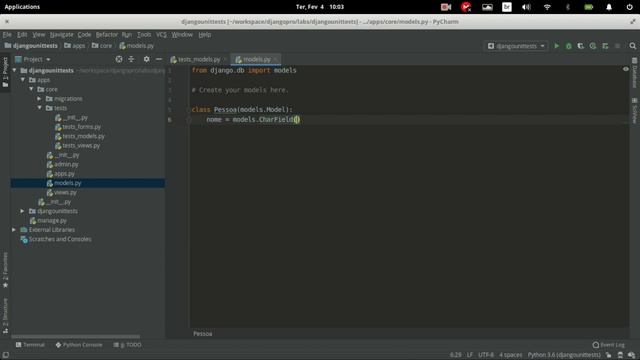Open the Terminal tool window
Screen dimensions: 640x360
coord(30,345)
